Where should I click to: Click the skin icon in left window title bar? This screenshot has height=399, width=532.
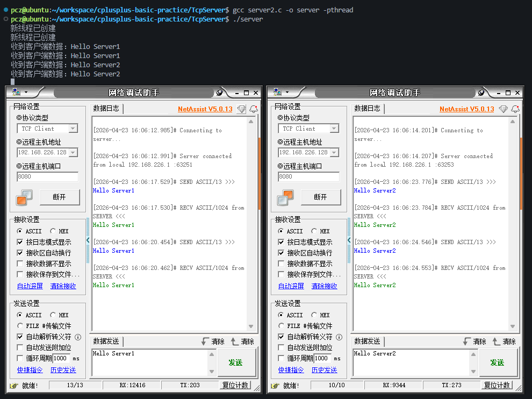(220, 92)
